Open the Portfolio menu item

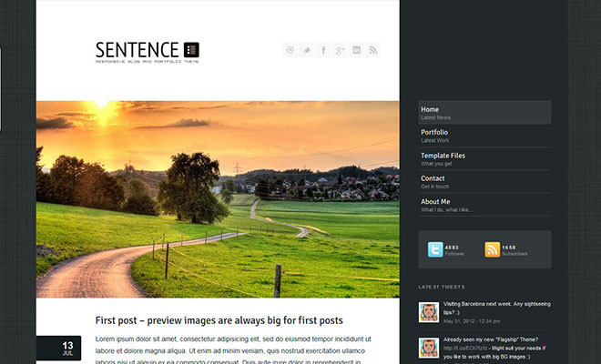point(484,136)
